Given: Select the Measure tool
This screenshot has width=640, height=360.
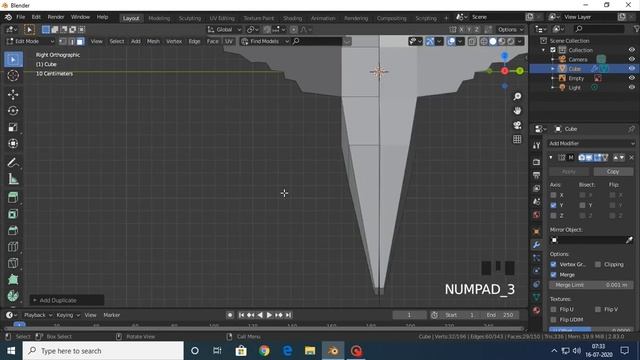Looking at the screenshot, I should click(x=13, y=179).
